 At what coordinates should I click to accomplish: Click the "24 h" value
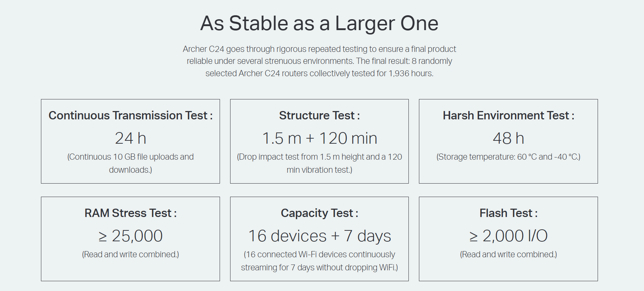pos(130,138)
